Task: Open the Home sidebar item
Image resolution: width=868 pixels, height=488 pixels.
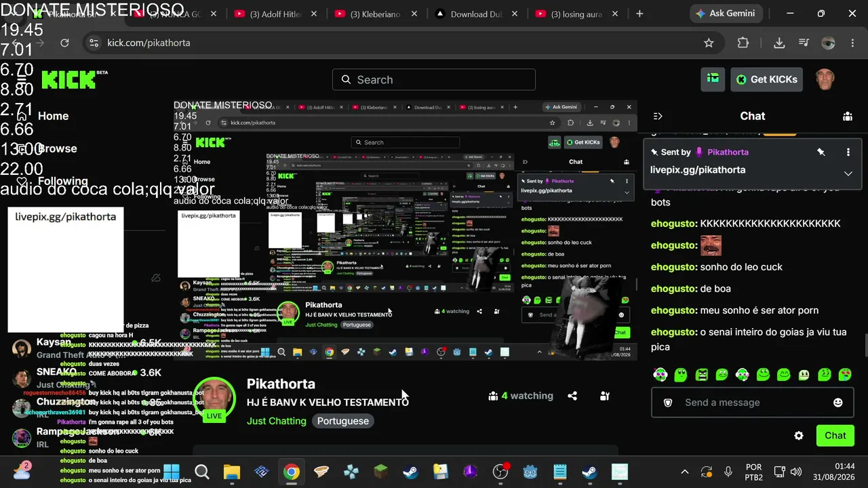Action: pyautogui.click(x=45, y=116)
